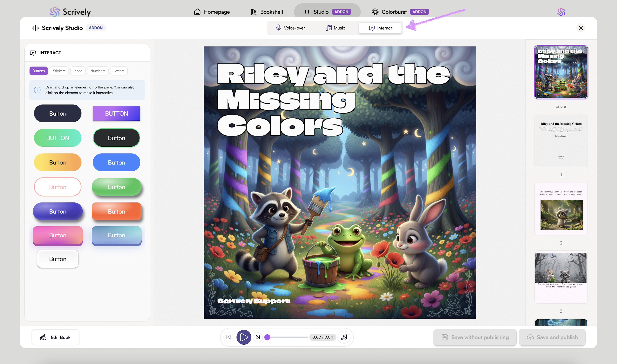Switch to the Music tab
617x364 pixels.
point(335,28)
